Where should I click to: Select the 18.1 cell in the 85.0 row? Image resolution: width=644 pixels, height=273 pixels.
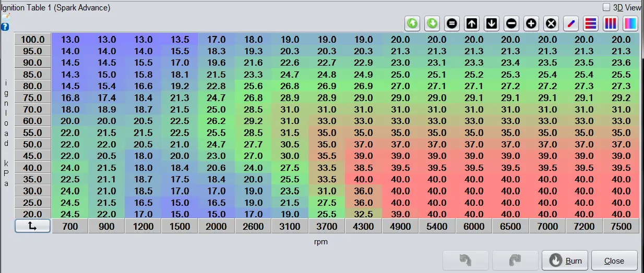pyautogui.click(x=180, y=75)
